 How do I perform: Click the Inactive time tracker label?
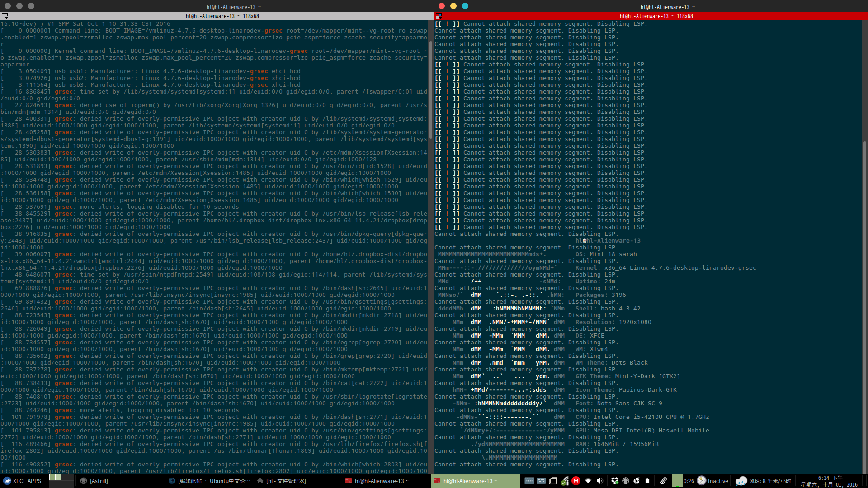tap(718, 481)
